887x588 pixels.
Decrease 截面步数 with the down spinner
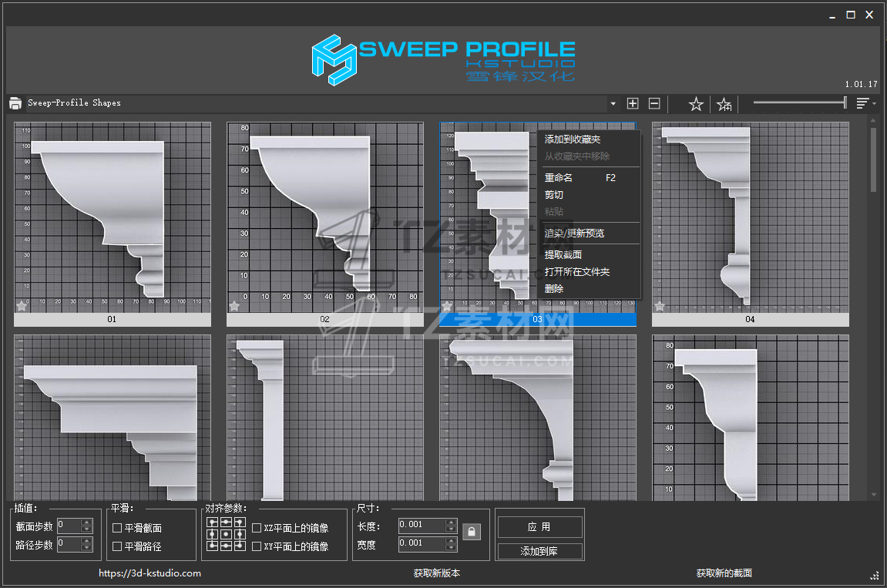(x=86, y=529)
